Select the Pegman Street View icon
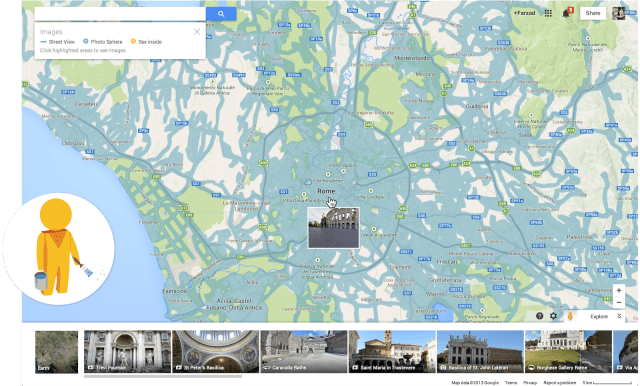Viewport: 640px width, 386px height. [570, 316]
